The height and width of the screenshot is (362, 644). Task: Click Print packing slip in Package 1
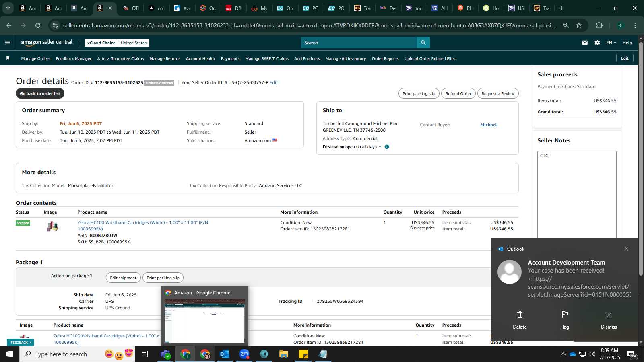pyautogui.click(x=163, y=278)
